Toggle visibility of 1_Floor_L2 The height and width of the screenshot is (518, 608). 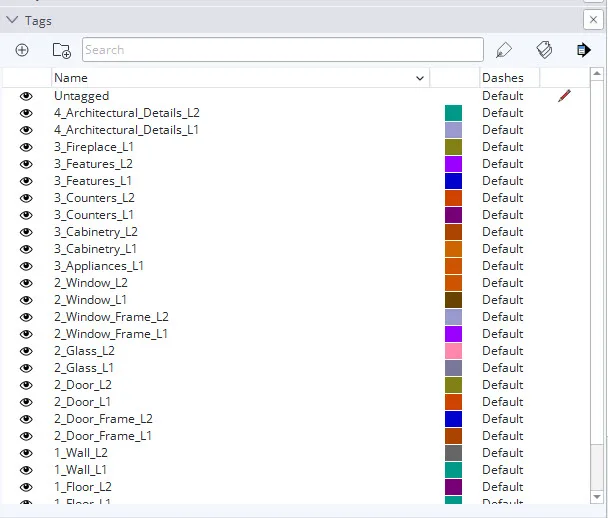26,487
